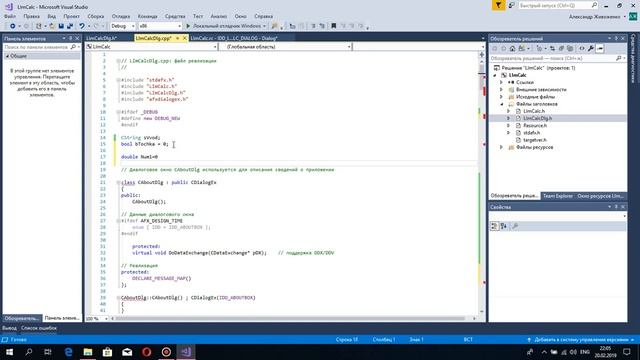This screenshot has width=640, height=360.
Task: Click the Categorized view icon in Properties
Action: 494,226
